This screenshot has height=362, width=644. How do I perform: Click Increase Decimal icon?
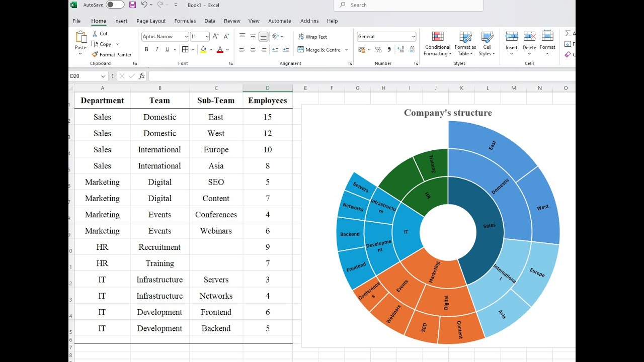coord(401,49)
